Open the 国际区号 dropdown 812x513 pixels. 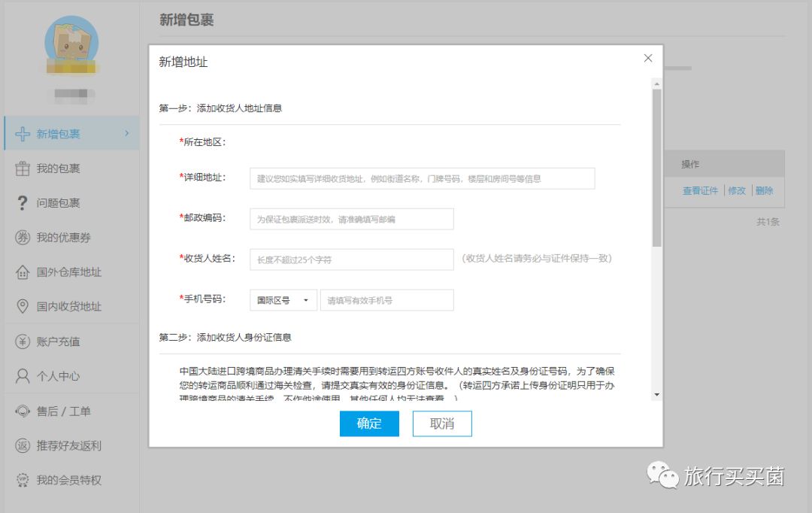[283, 299]
